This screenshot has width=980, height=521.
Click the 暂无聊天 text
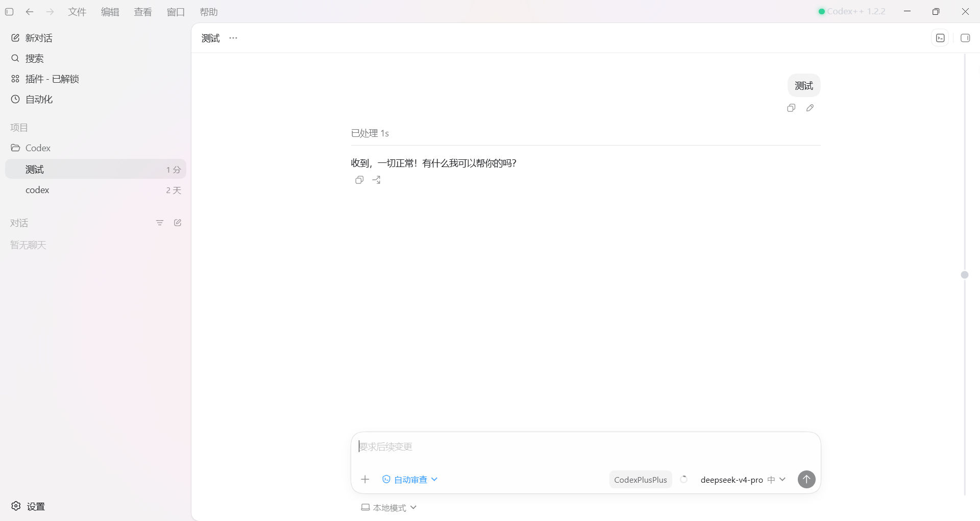coord(29,245)
